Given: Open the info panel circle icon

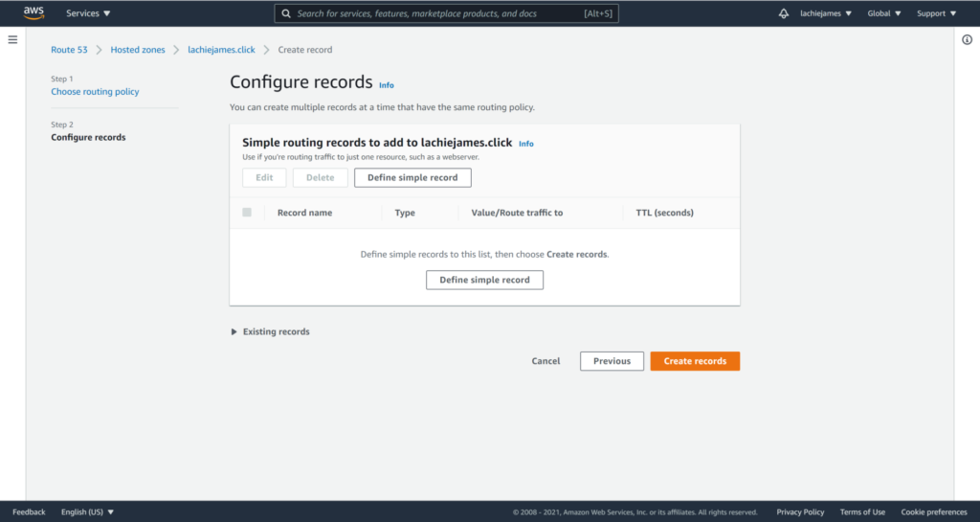Looking at the screenshot, I should (967, 40).
